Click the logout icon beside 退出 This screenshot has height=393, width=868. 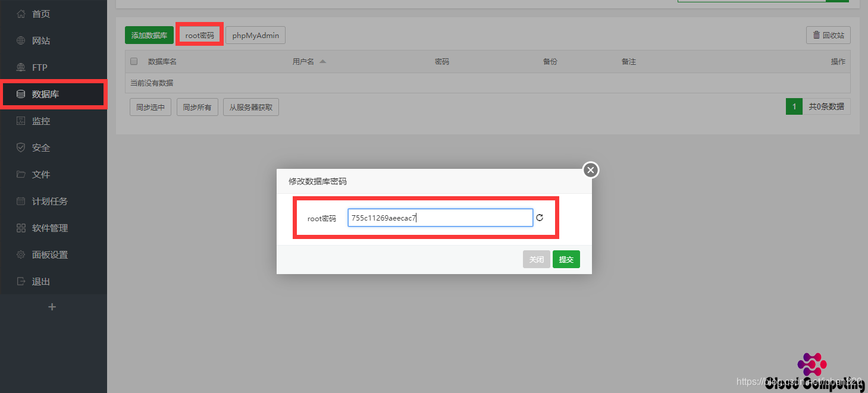(21, 281)
